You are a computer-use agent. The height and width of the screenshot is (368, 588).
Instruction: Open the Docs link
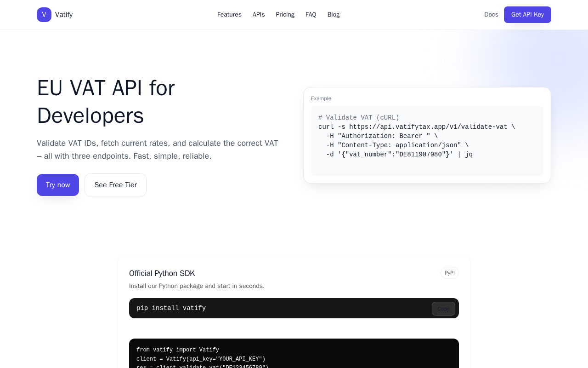[491, 15]
